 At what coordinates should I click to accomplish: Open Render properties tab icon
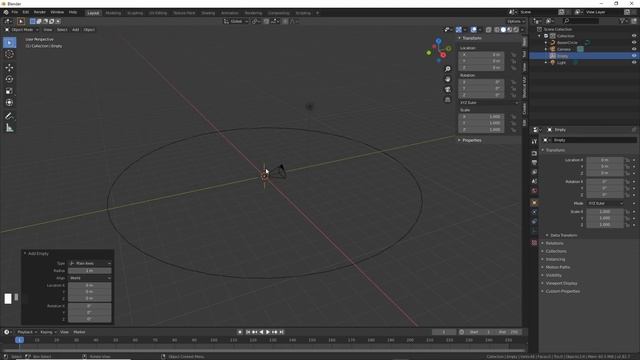click(x=534, y=153)
